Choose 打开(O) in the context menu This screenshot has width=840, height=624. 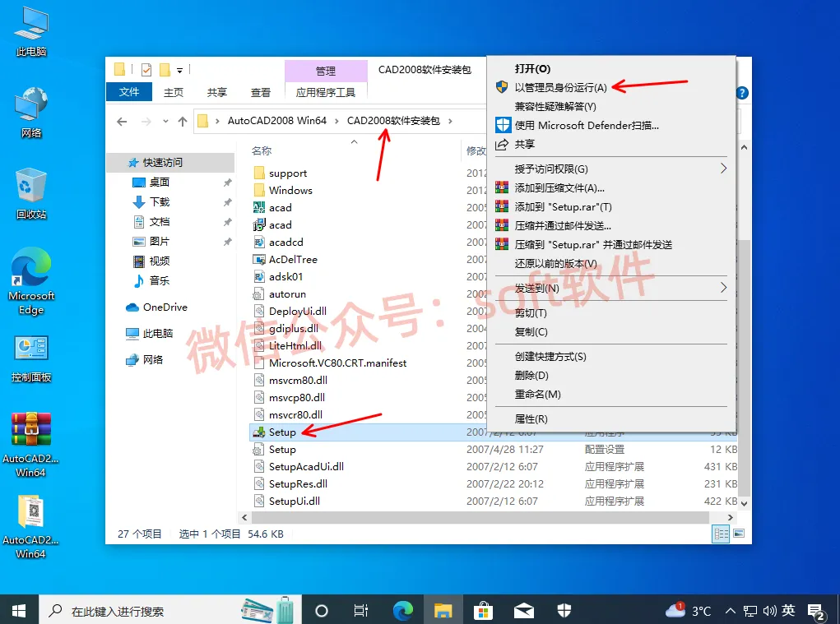(532, 68)
